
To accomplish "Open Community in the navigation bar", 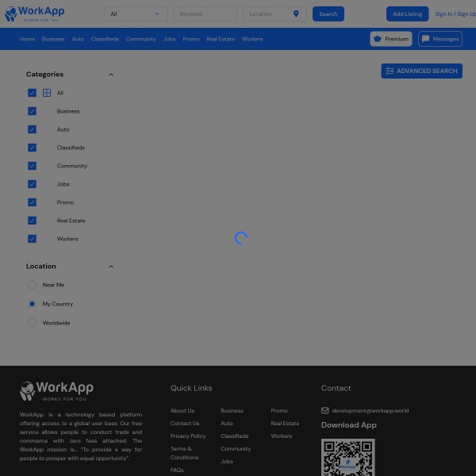I will click(141, 39).
